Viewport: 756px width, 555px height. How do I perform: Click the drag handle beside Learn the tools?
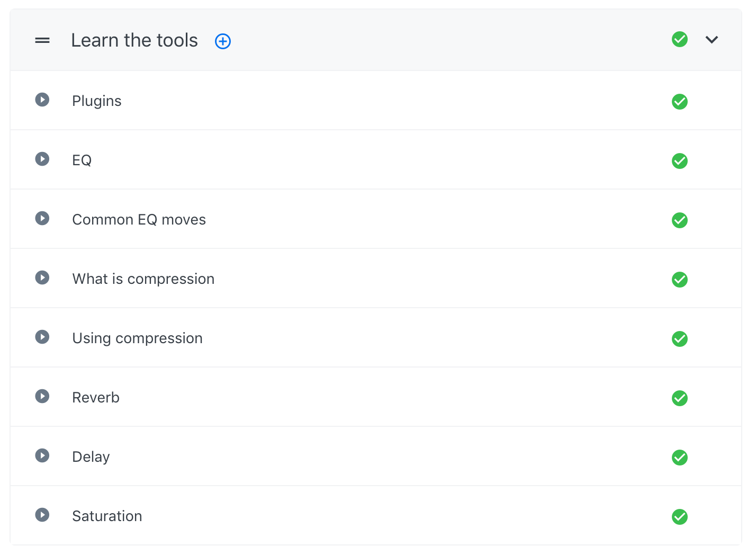42,40
